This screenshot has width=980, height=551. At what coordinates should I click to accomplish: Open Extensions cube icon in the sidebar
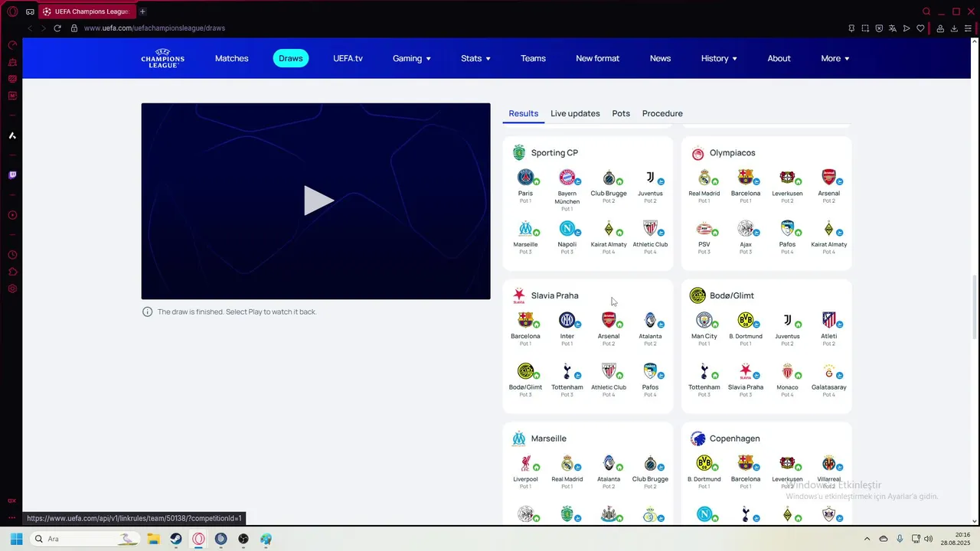[x=12, y=272]
